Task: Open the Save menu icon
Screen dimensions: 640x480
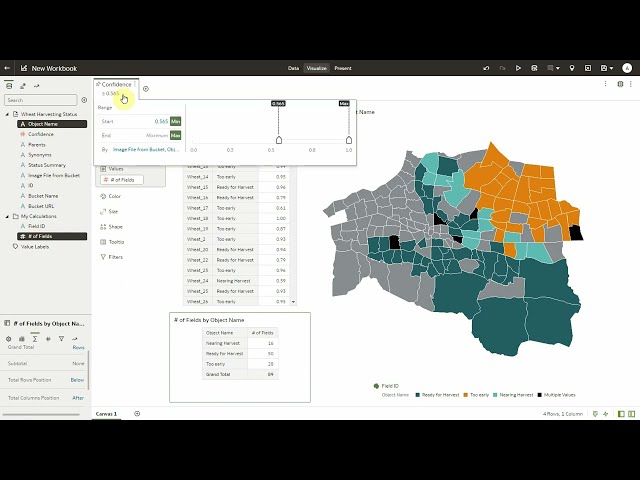Action: (x=606, y=68)
